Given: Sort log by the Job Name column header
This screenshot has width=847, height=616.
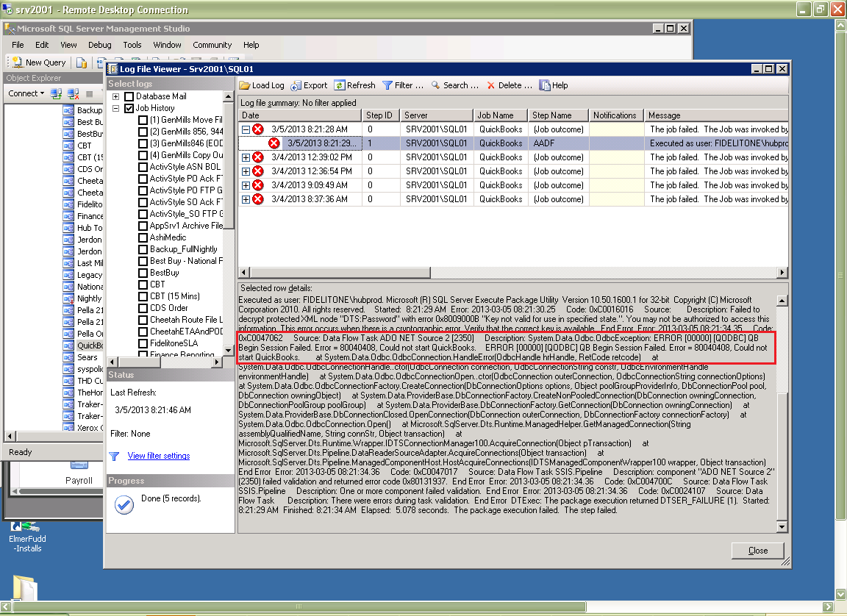Looking at the screenshot, I should [x=500, y=115].
